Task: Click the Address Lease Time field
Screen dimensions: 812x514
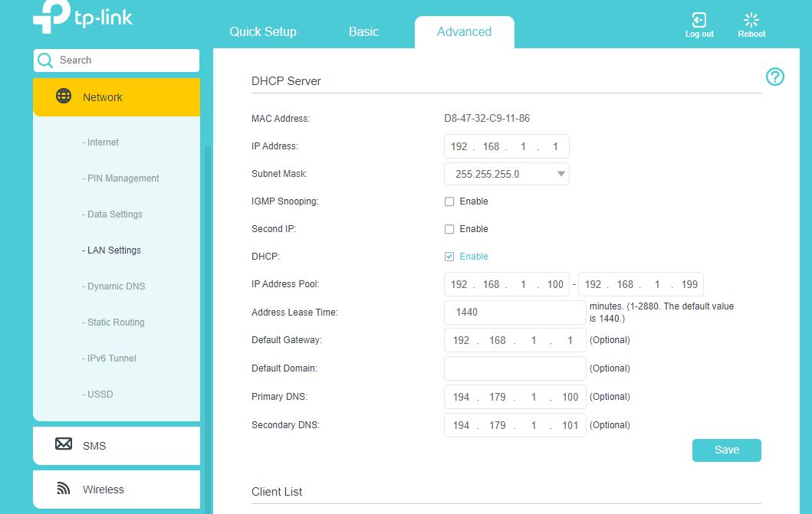Action: (x=514, y=313)
